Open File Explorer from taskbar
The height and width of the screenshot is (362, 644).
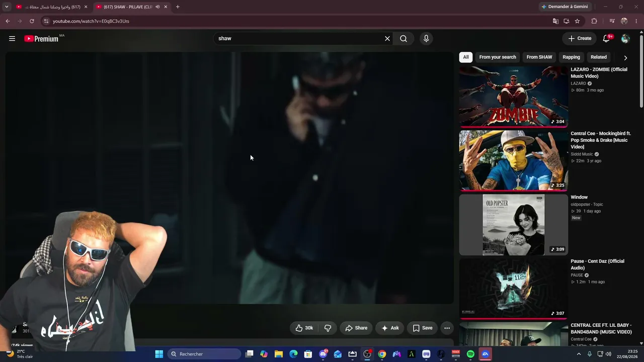pos(279,354)
